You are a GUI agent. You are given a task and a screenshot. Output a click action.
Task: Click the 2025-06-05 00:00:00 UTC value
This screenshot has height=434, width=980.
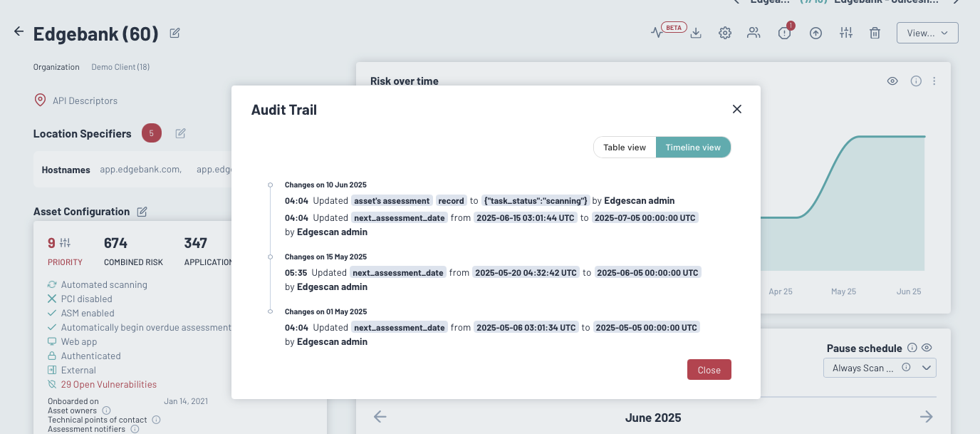(648, 273)
